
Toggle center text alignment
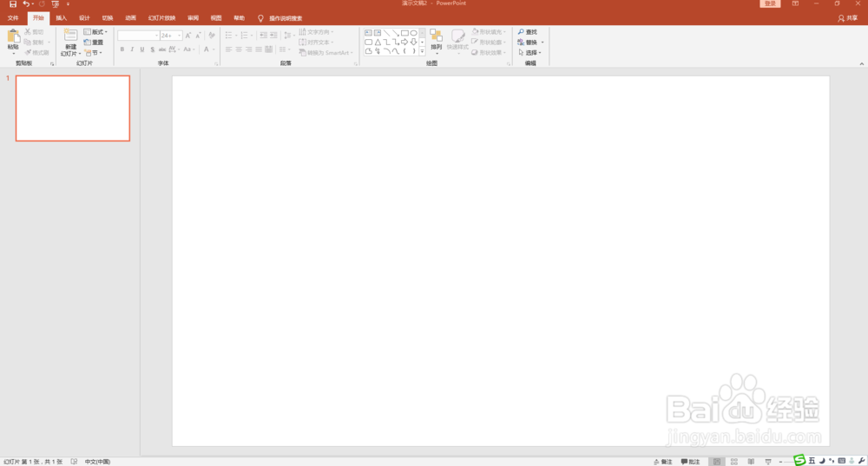point(239,49)
